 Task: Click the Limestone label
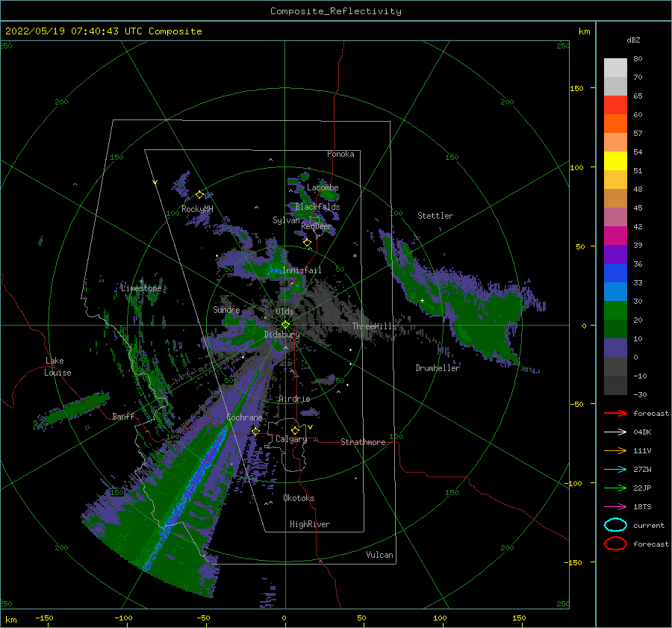141,288
